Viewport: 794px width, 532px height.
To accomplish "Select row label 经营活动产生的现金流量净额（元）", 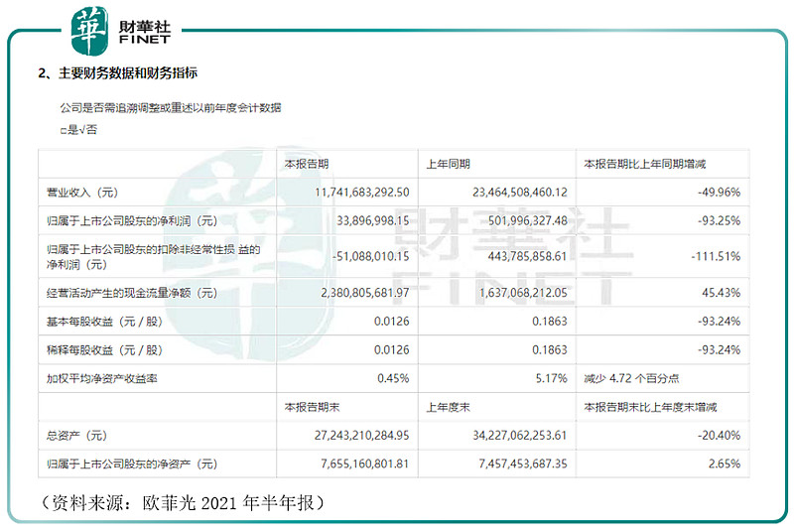I will [132, 293].
